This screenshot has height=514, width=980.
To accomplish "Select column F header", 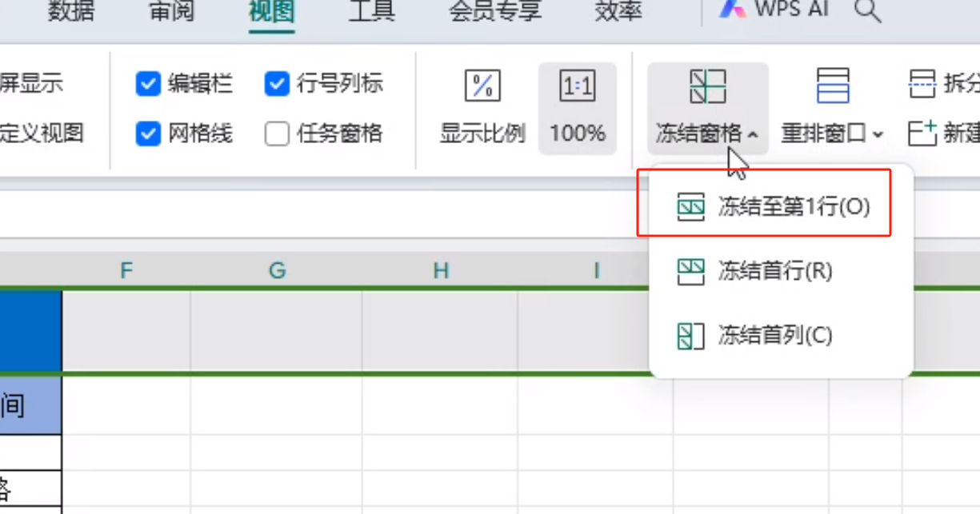I will (x=126, y=271).
